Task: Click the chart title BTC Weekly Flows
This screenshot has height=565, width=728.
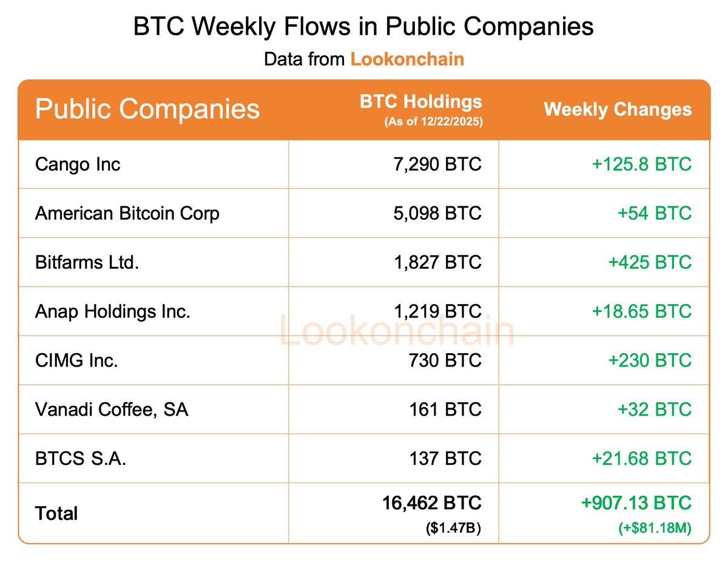Action: [x=363, y=27]
